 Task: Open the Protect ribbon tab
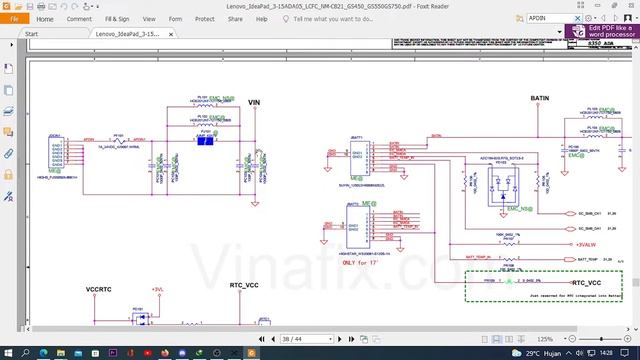pos(204,19)
